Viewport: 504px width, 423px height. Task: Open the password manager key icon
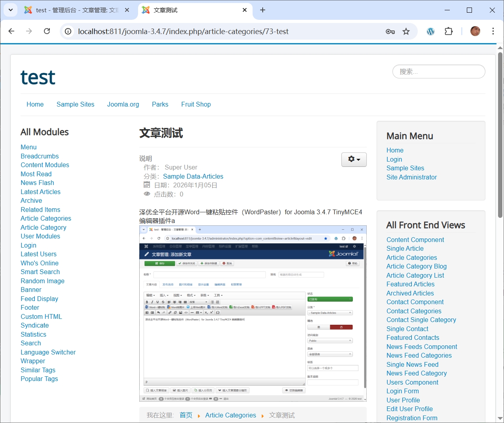(390, 31)
